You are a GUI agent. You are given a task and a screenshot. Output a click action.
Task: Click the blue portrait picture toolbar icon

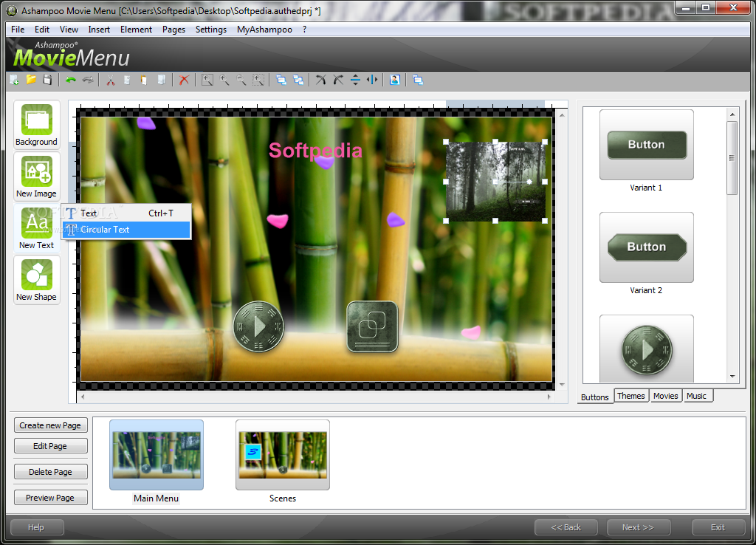point(395,80)
